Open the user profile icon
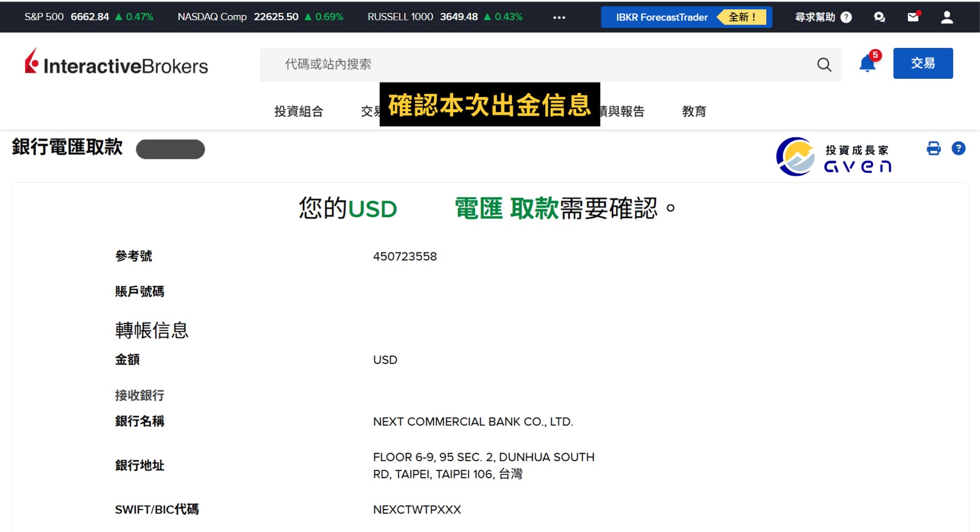 (947, 17)
